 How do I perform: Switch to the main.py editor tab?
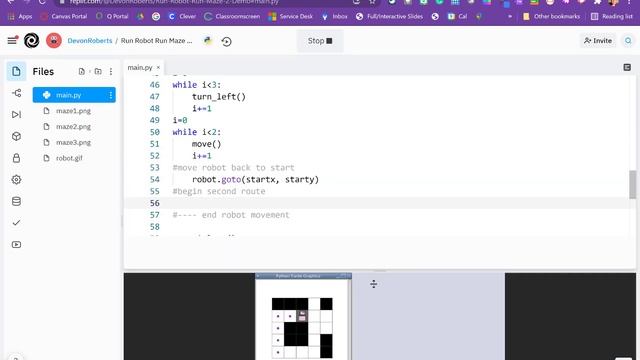point(140,67)
